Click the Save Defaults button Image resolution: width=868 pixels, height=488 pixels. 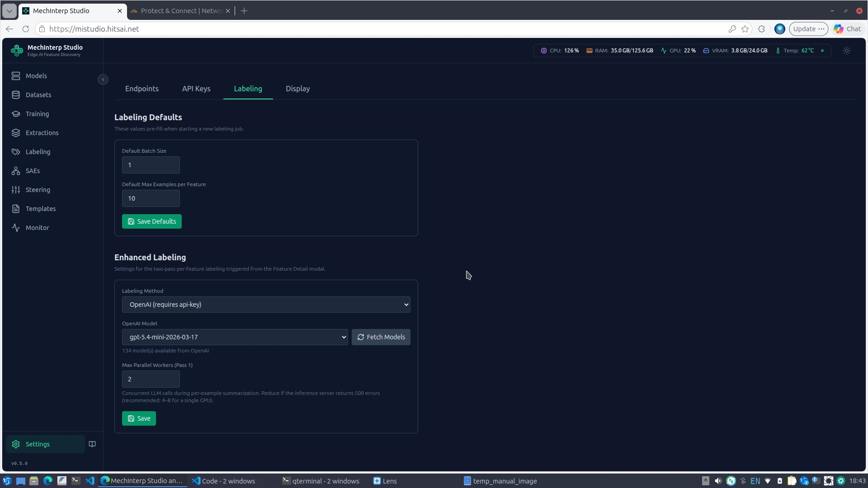pyautogui.click(x=152, y=221)
